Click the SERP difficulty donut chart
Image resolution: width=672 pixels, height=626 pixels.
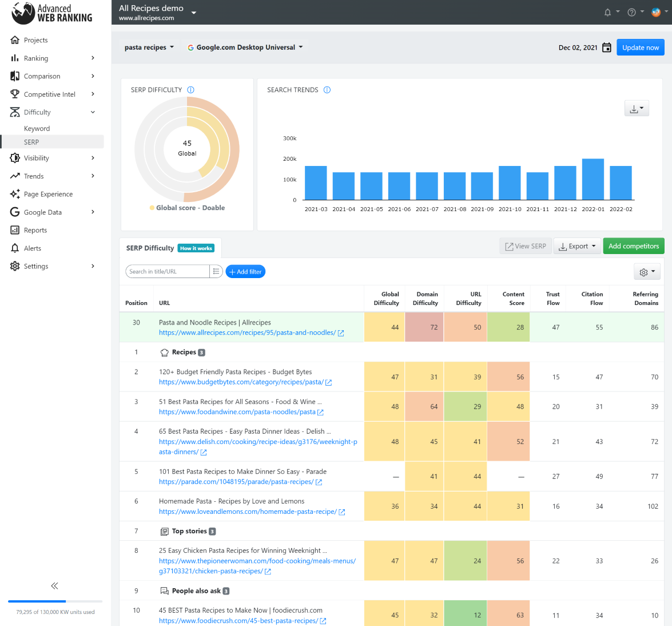pos(187,149)
